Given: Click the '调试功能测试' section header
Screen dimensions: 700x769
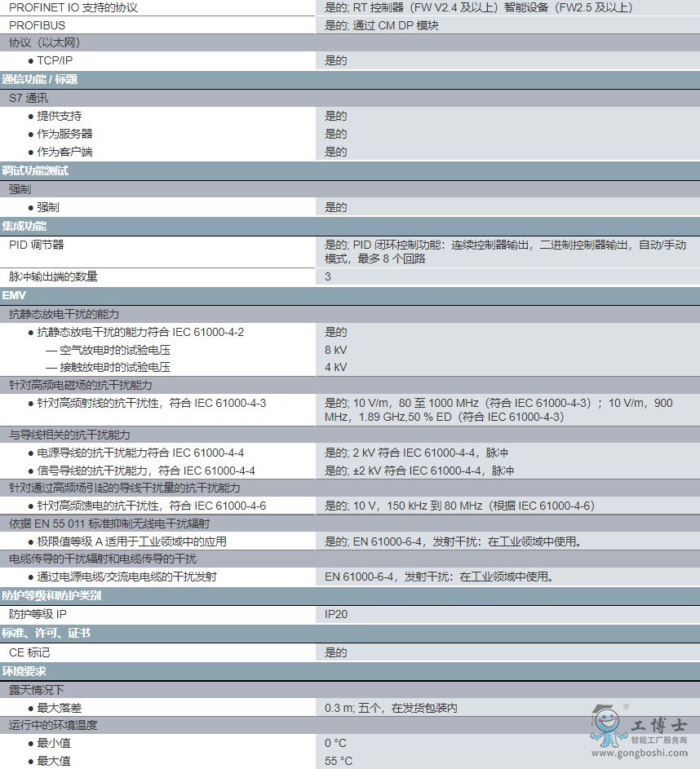Looking at the screenshot, I should pos(35,171).
